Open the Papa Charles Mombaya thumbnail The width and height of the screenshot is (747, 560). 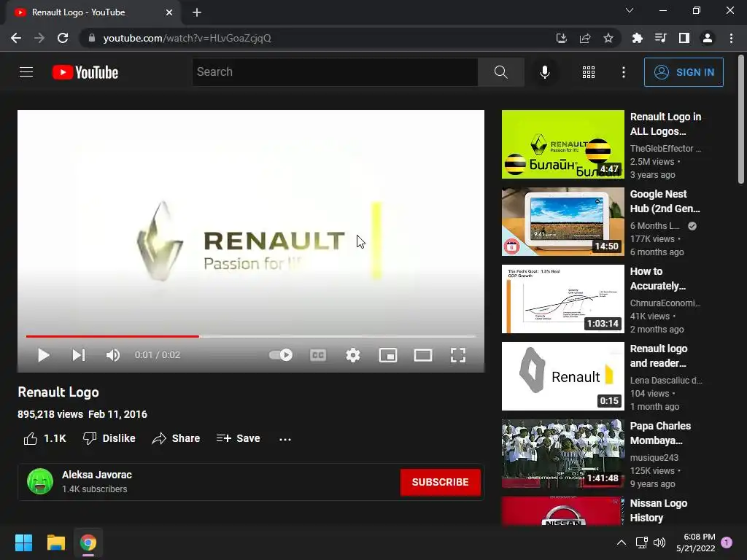tap(562, 454)
